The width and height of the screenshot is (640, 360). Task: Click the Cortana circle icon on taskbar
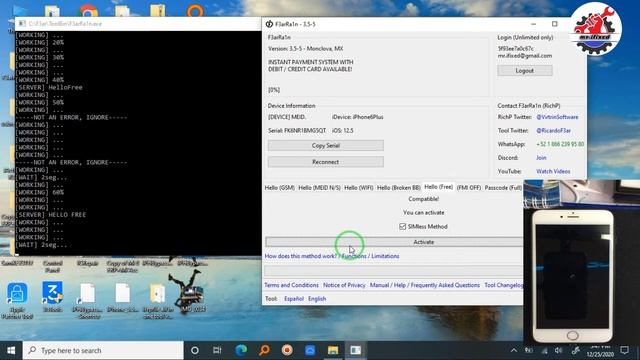coord(195,350)
